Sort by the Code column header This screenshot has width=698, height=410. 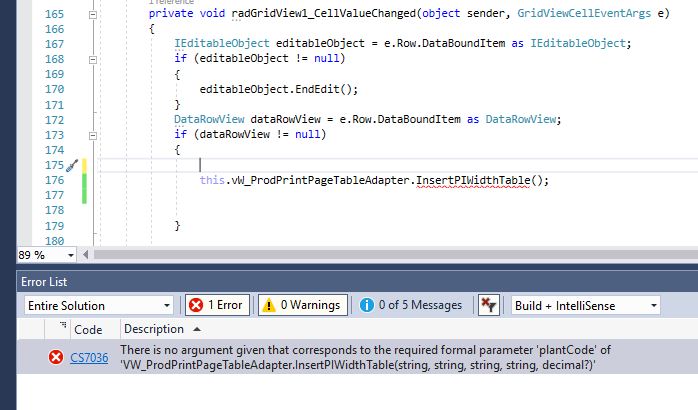coord(88,329)
